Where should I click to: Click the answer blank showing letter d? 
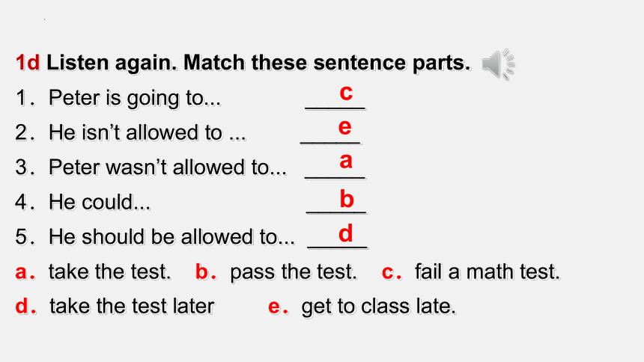click(338, 236)
